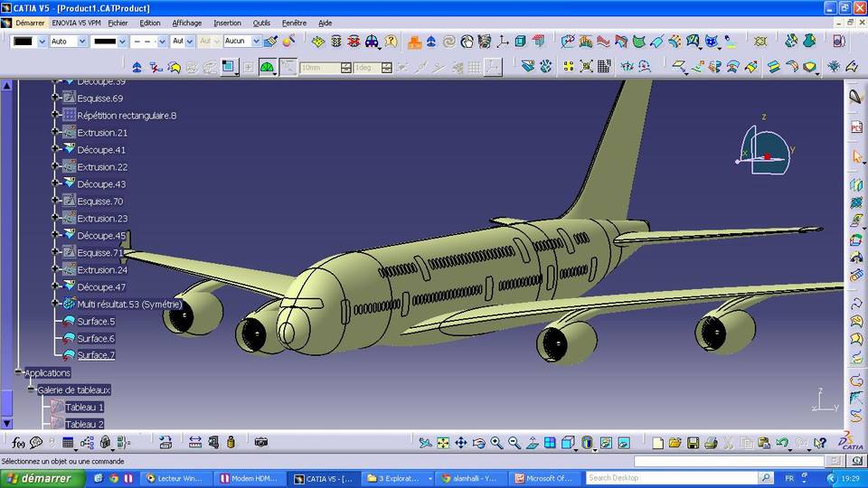Open the Insertion menu
The image size is (868, 488).
pyautogui.click(x=227, y=23)
